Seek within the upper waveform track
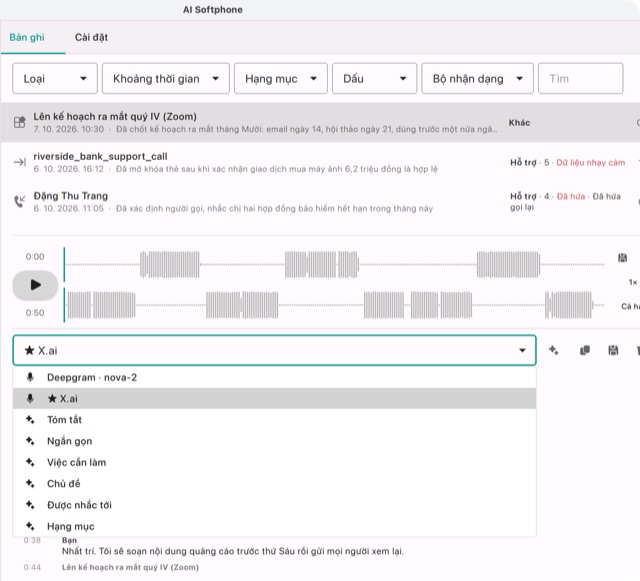 tap(335, 265)
